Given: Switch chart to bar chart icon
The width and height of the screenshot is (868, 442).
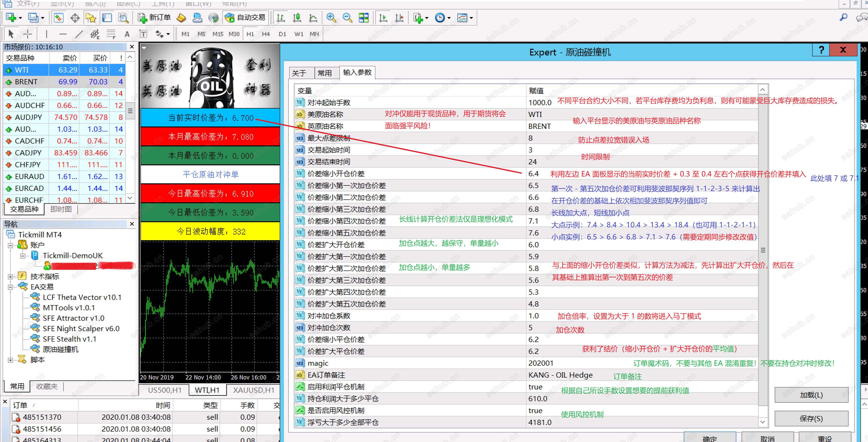Looking at the screenshot, I should pos(281,18).
